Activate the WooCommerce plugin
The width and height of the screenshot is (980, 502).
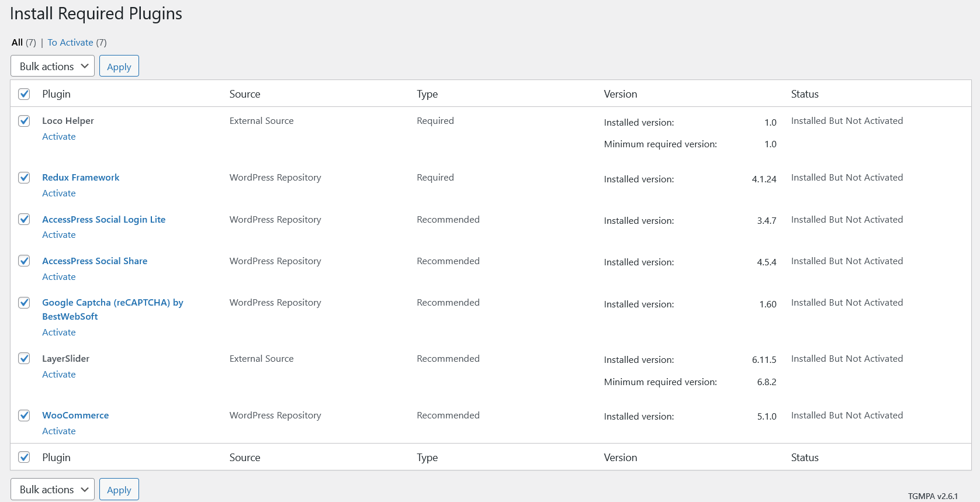[x=59, y=431]
